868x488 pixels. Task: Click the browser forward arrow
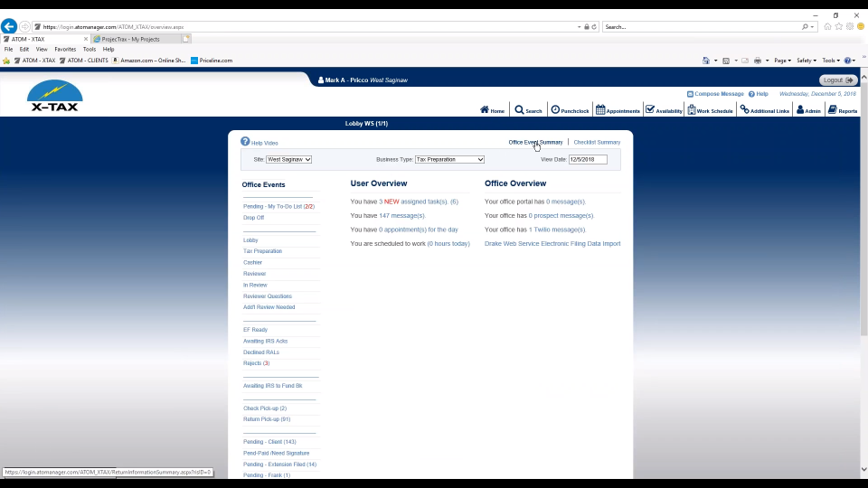(x=24, y=26)
